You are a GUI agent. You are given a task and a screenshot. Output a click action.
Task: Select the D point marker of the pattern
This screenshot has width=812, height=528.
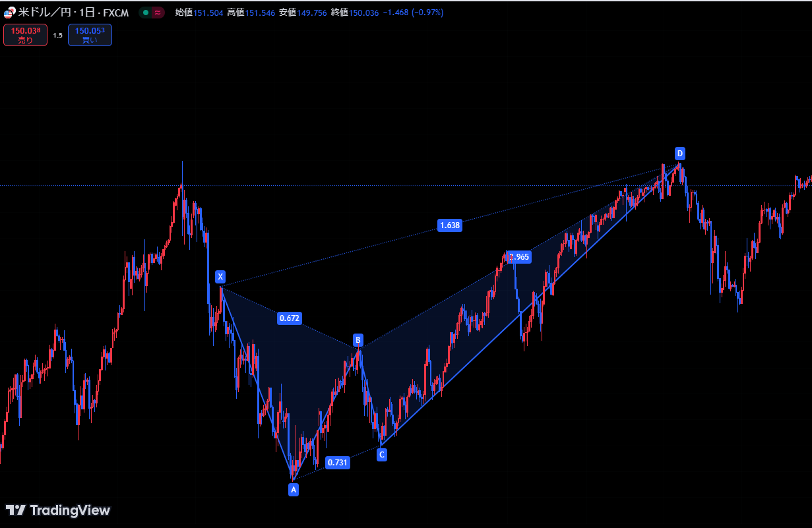(x=679, y=154)
